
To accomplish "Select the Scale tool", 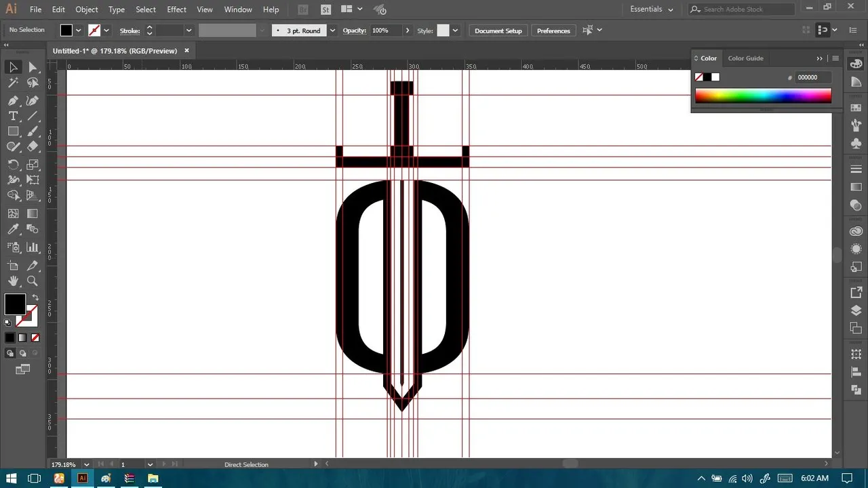I will (x=33, y=165).
